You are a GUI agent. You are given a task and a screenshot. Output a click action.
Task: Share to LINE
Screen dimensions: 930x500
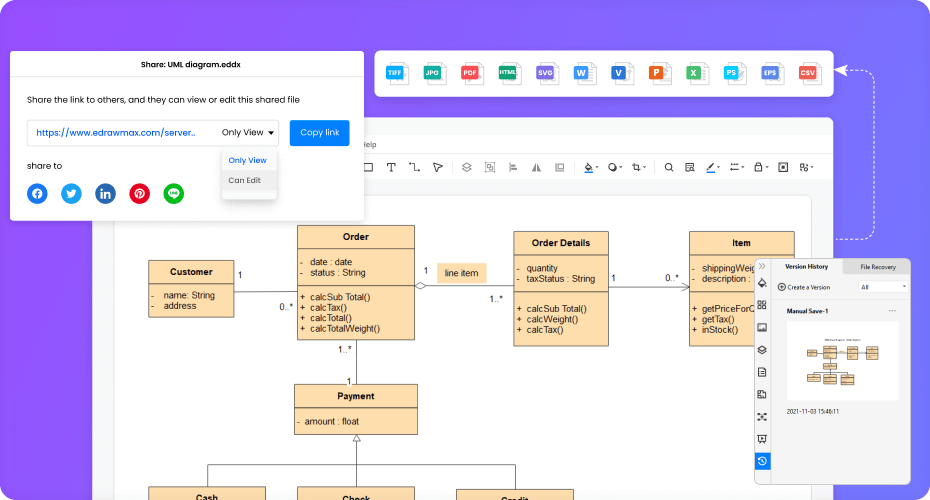[174, 193]
